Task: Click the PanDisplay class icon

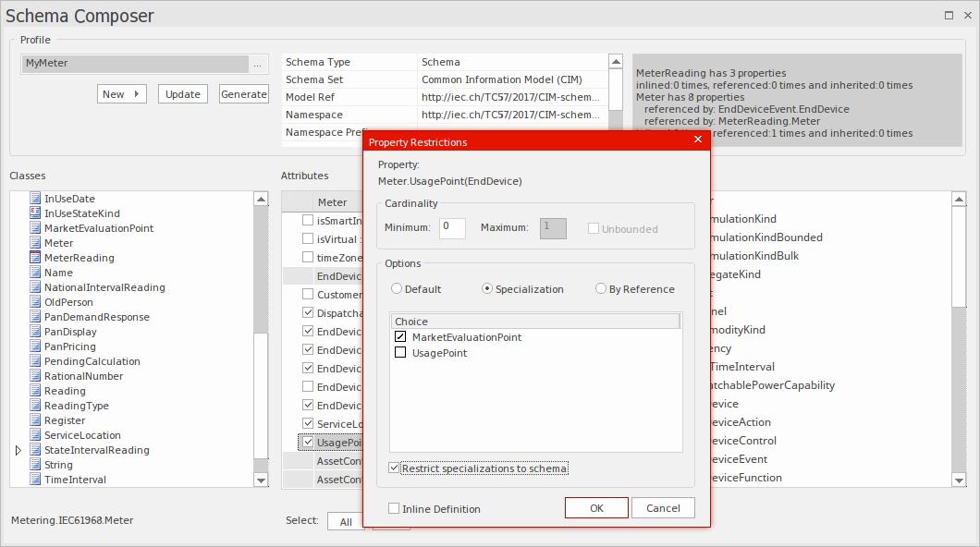Action: tap(33, 331)
